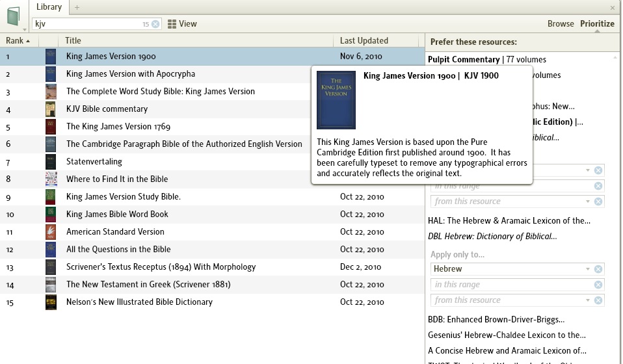Clear the lower 'in this range' field
Image resolution: width=623 pixels, height=364 pixels.
click(598, 285)
